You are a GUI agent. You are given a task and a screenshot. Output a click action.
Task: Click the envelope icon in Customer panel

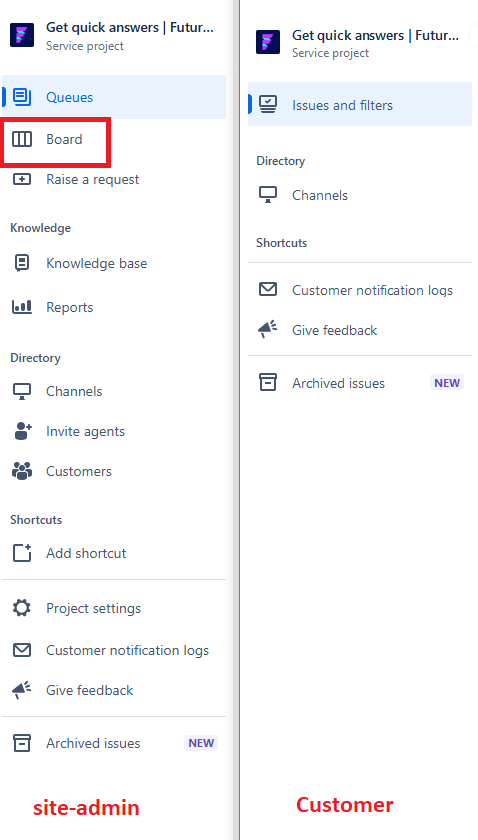pyautogui.click(x=268, y=290)
